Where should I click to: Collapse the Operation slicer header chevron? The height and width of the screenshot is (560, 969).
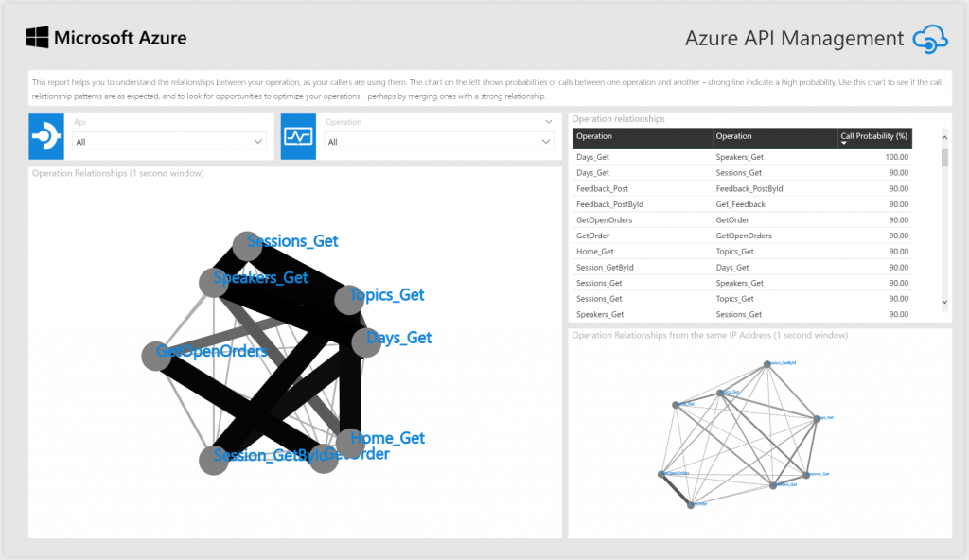[548, 122]
